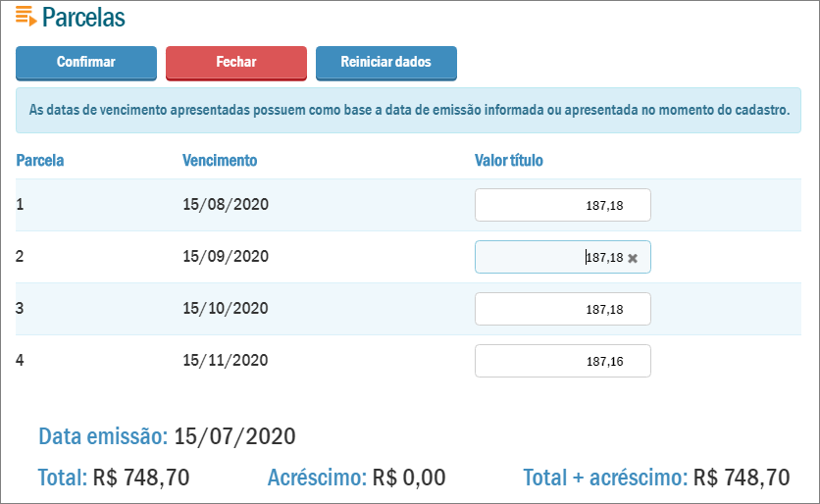Screen dimensions: 820x504
Task: Click the 15/10/2020 due date
Action: click(226, 309)
